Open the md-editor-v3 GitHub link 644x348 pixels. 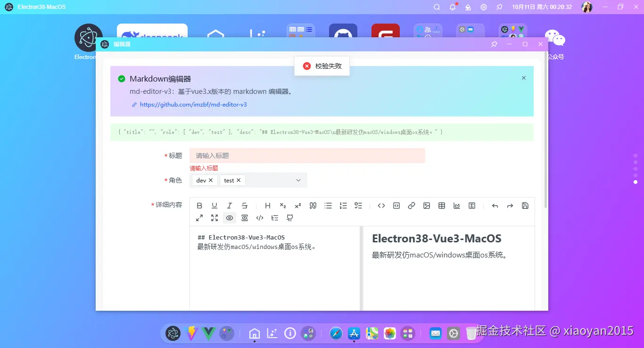point(193,104)
